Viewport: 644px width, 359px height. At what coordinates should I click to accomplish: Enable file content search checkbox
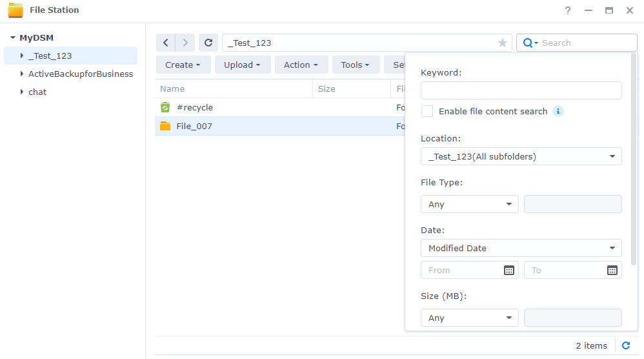click(x=427, y=111)
